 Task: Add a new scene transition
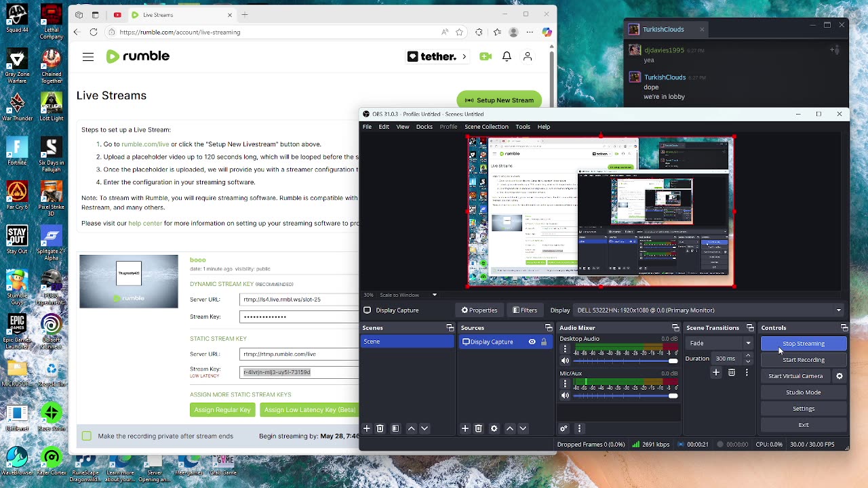click(716, 373)
